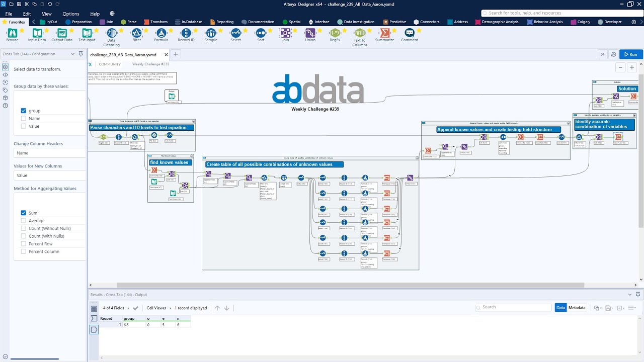Expand the overflow chevron beside Run
Viewport: 644px width, 362px height.
point(603,54)
